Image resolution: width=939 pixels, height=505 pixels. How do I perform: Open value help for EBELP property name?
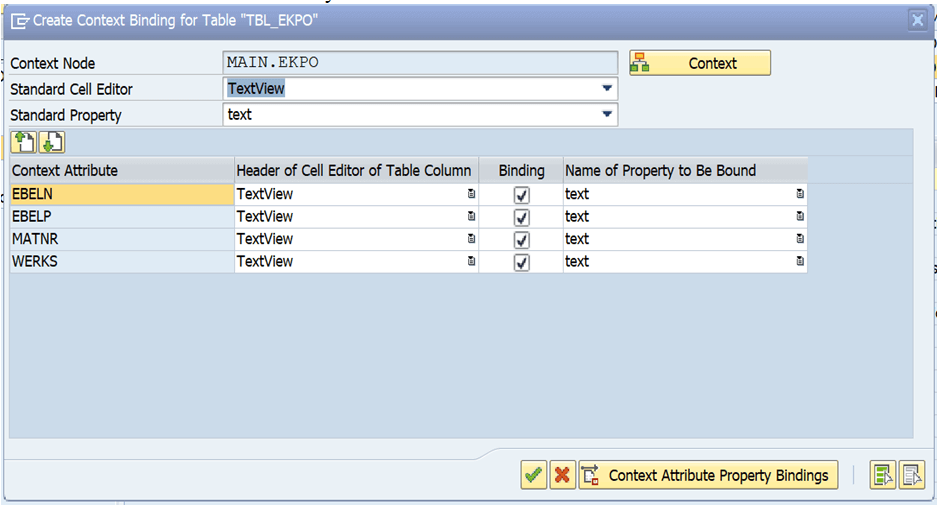799,216
